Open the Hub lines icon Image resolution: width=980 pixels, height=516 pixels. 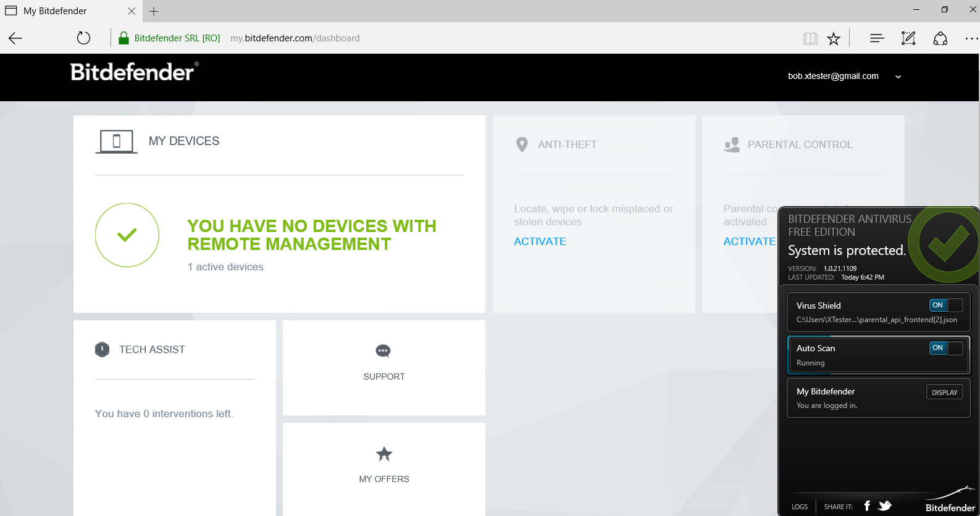pos(877,38)
